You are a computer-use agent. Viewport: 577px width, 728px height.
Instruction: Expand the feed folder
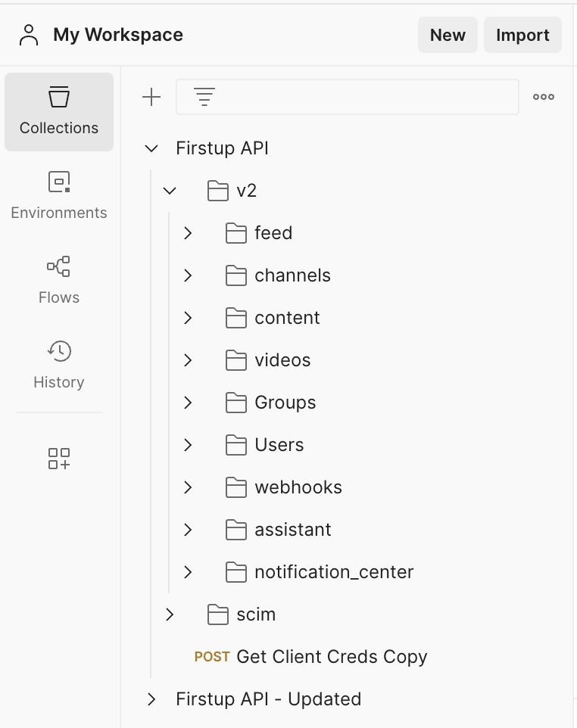click(x=188, y=233)
